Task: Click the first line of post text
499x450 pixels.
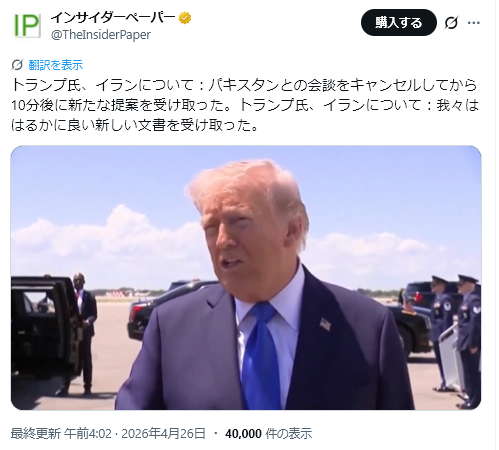Action: click(x=244, y=85)
